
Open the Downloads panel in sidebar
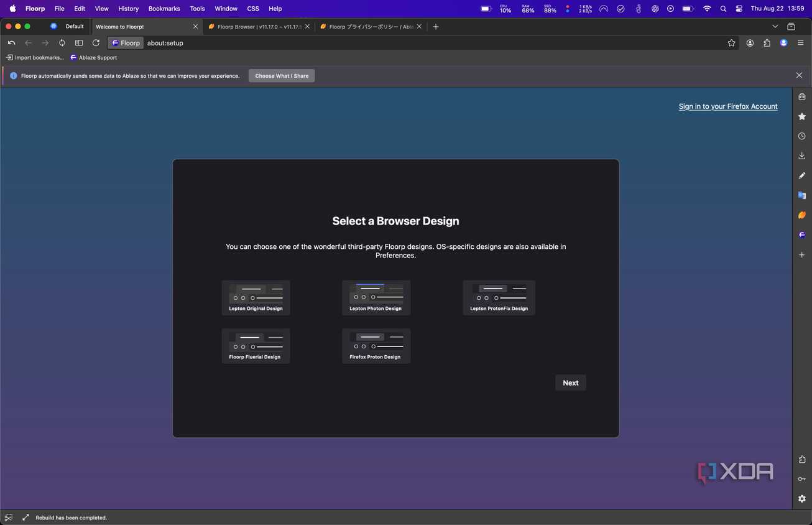[x=802, y=156]
